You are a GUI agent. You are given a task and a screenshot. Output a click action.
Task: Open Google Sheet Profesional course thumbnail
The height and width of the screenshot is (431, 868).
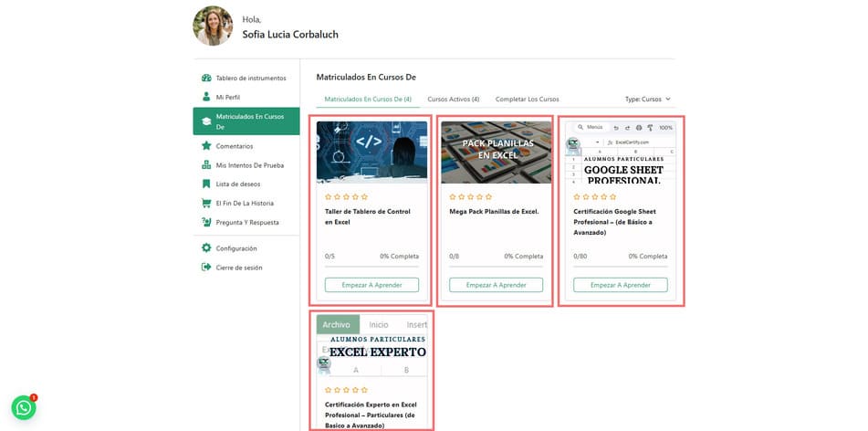click(x=621, y=152)
